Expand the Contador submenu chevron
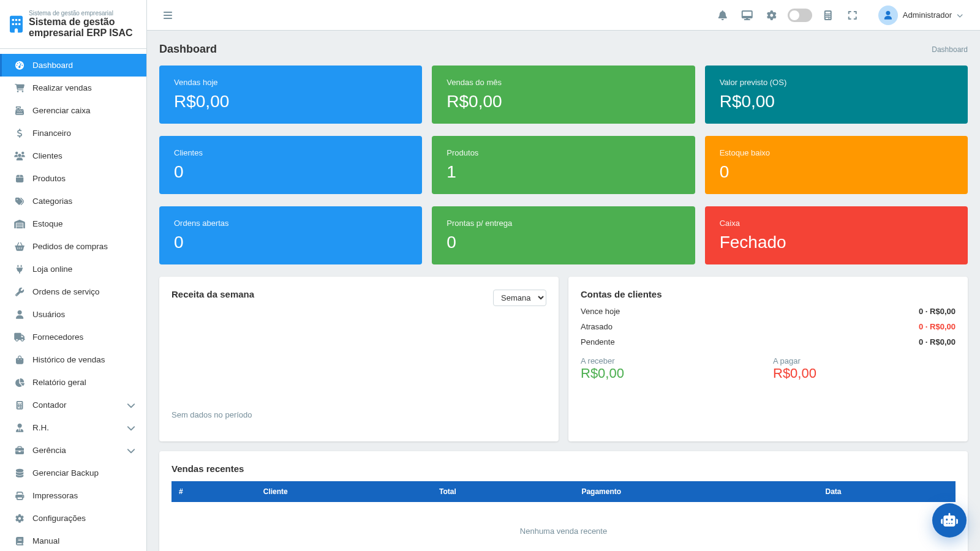The width and height of the screenshot is (980, 551). 131,405
